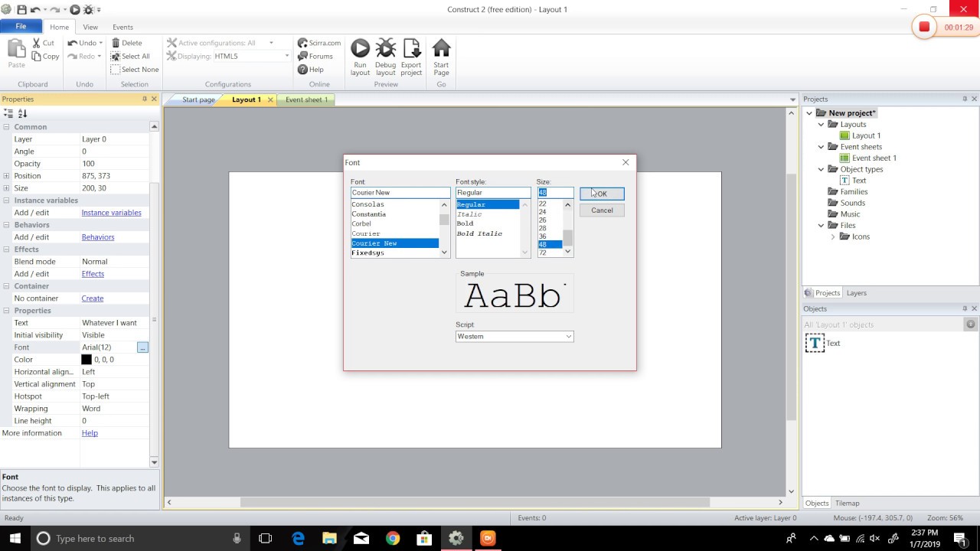Image resolution: width=980 pixels, height=551 pixels.
Task: Switch to the Event sheet 1 tab
Action: point(306,99)
